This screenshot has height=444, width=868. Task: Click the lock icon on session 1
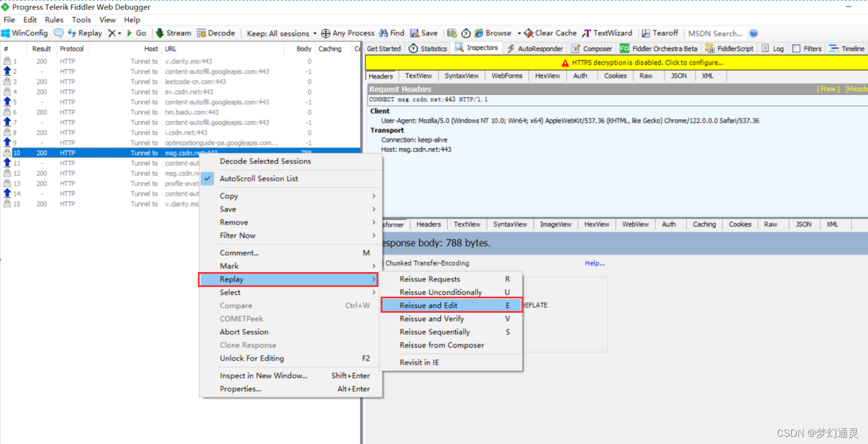[7, 61]
